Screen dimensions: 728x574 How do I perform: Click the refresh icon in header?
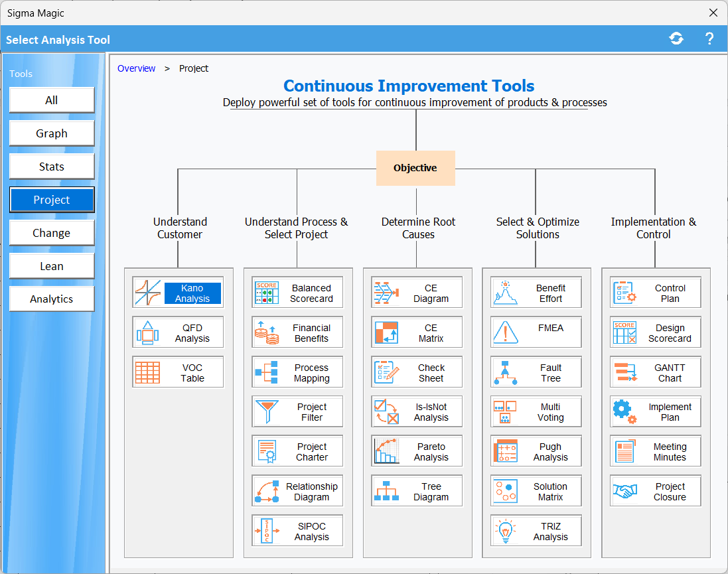[x=676, y=39]
